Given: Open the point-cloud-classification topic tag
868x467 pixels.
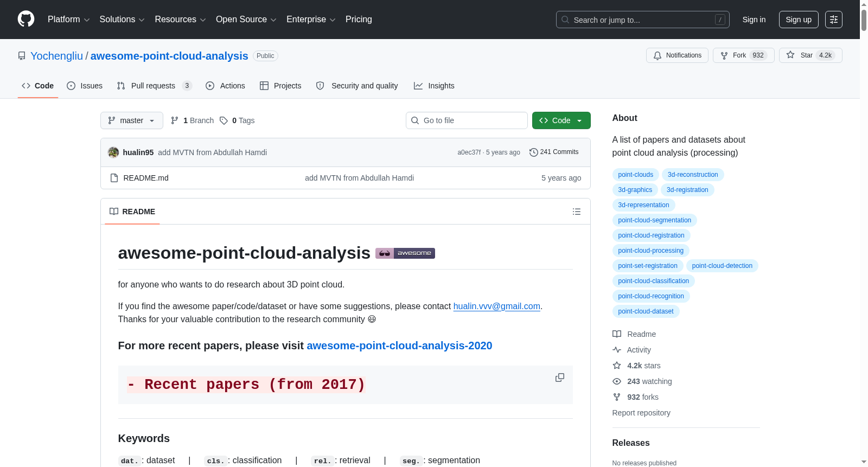Looking at the screenshot, I should pyautogui.click(x=654, y=281).
